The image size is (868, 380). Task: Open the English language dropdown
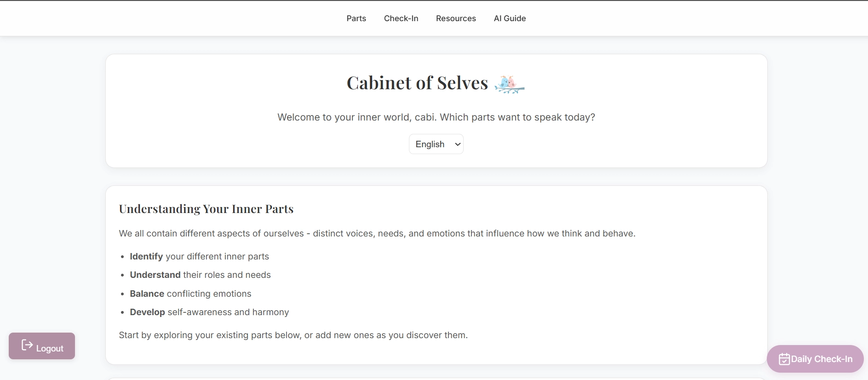(435, 144)
